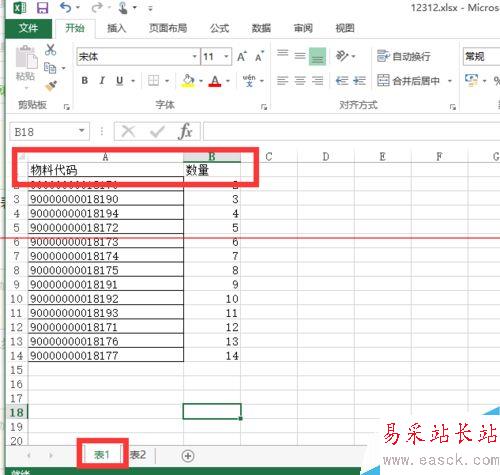
Task: Click the Paste clipboard icon
Action: point(26,57)
